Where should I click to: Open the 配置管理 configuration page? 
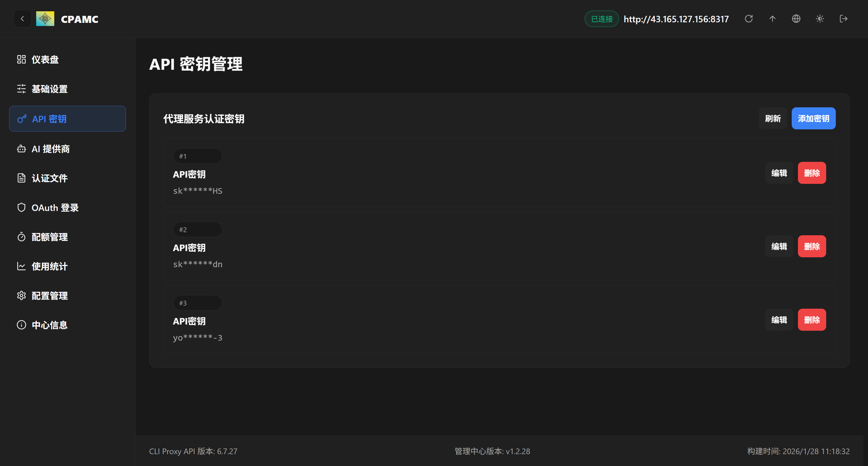[49, 295]
